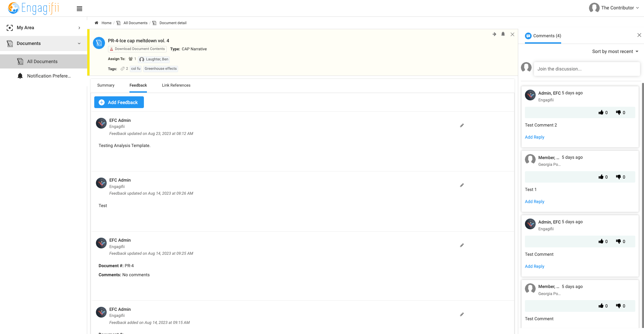Screen dimensions: 644x334
Task: Click the 'CAP Narrative' type value
Action: coord(194,49)
